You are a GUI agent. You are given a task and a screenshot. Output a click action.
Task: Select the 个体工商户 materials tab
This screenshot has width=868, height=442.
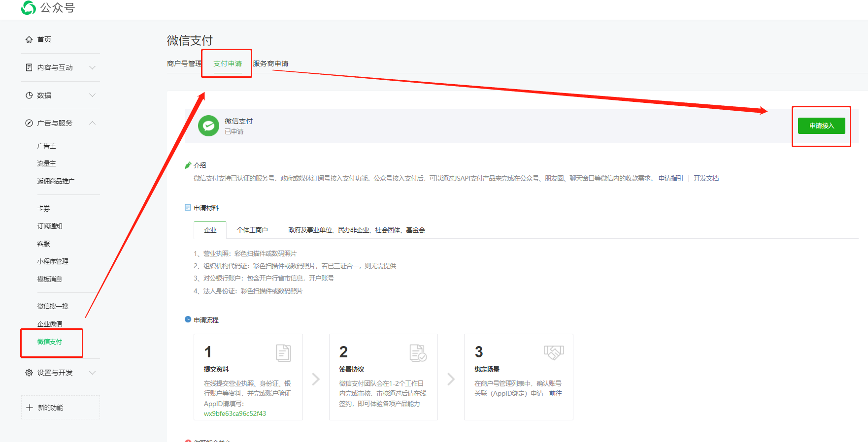click(252, 230)
